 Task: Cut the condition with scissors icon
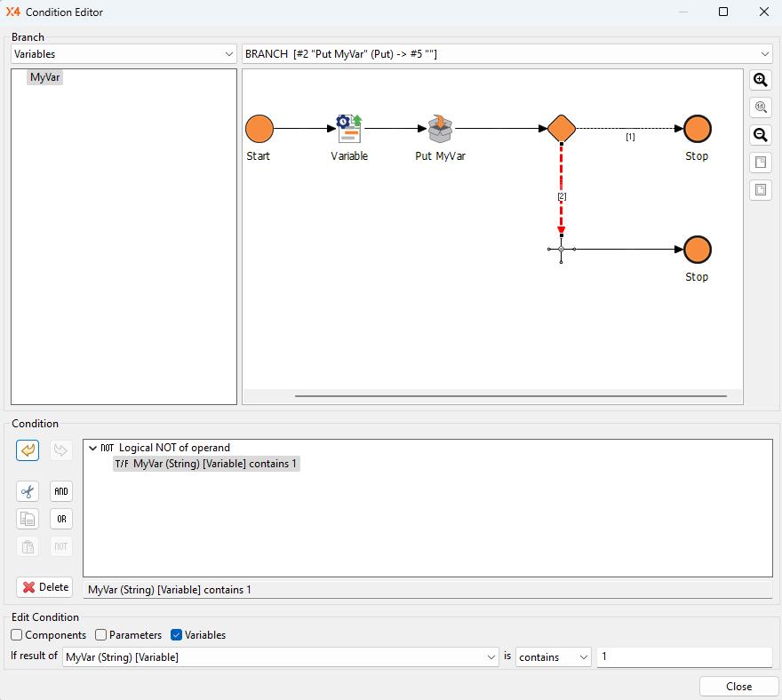pos(28,491)
